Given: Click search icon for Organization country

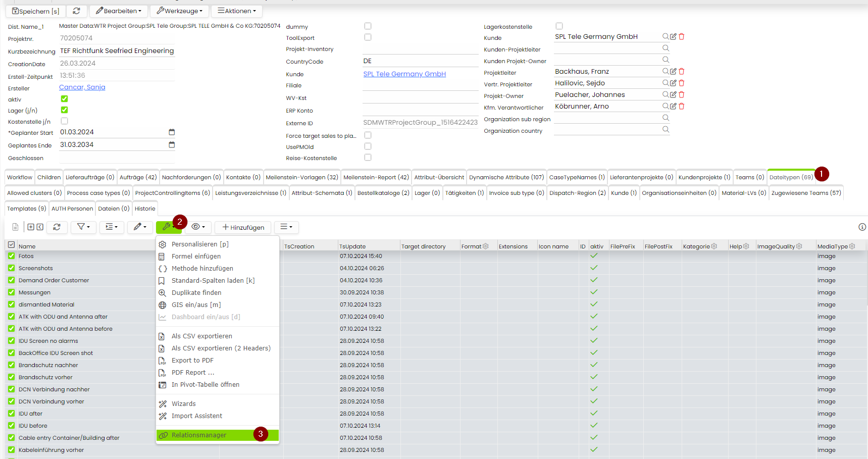Looking at the screenshot, I should (x=666, y=129).
